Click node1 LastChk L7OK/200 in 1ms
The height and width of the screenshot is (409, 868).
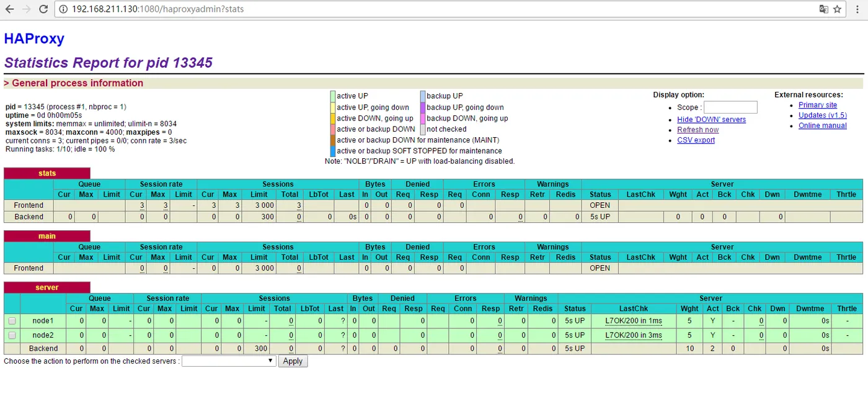[634, 321]
